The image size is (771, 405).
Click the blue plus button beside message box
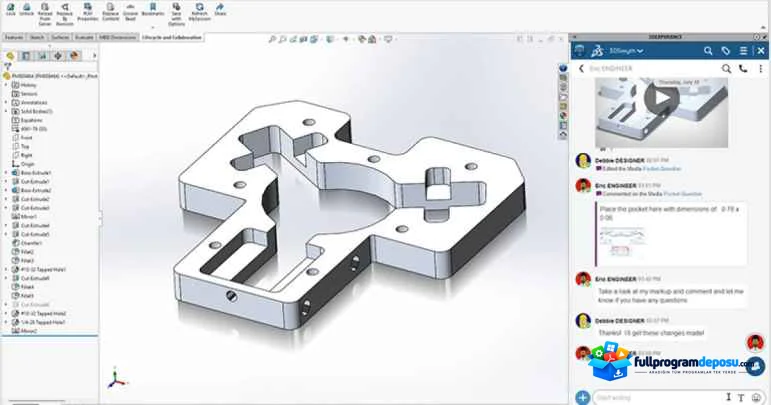582,397
